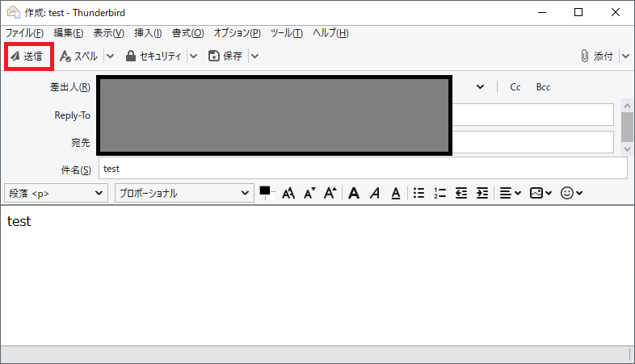Toggle bold formatting
635x364 pixels.
click(x=354, y=194)
